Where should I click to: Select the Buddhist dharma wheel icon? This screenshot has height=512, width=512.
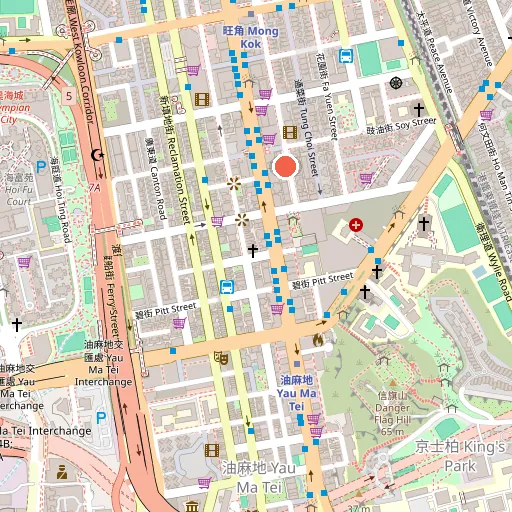coord(396,83)
